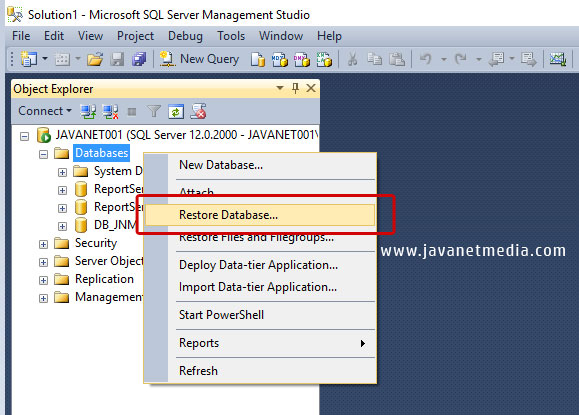The height and width of the screenshot is (415, 579).
Task: Click the Add New Item toolbar icon
Action: pos(62,59)
